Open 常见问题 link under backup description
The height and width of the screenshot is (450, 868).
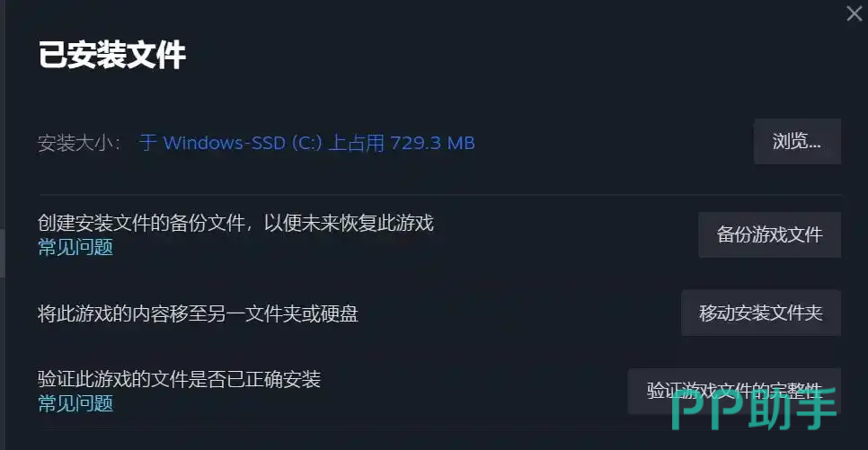point(75,247)
